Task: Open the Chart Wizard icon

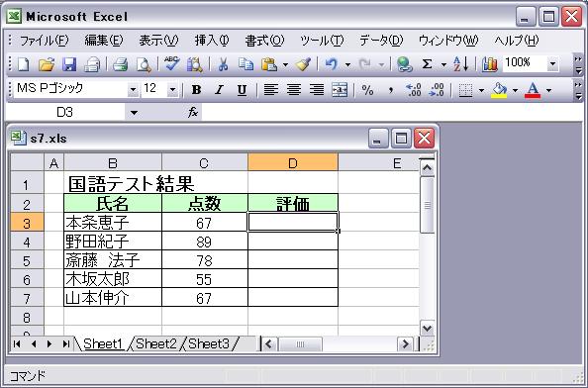Action: tap(489, 64)
